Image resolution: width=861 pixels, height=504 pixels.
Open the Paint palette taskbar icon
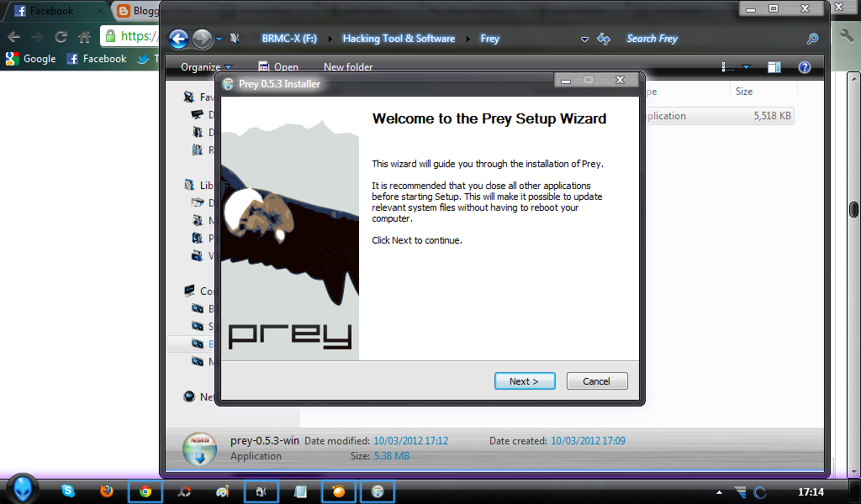(x=222, y=491)
